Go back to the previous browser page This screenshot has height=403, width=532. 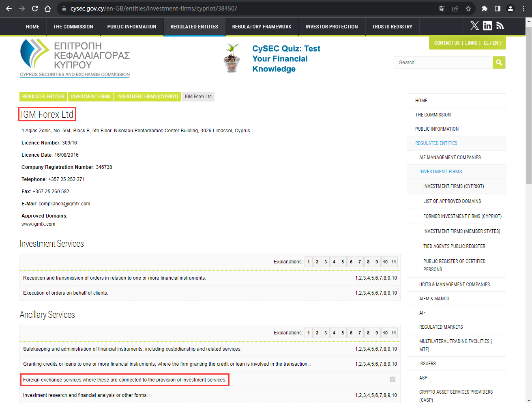9,9
